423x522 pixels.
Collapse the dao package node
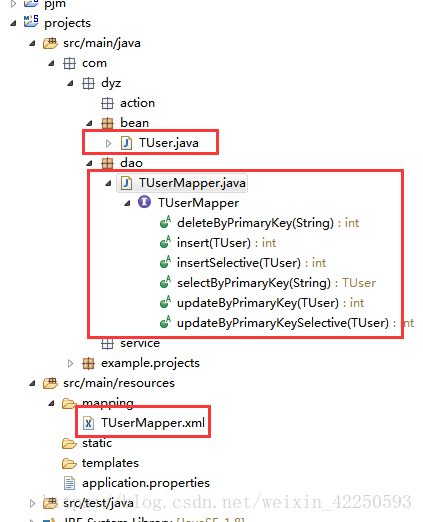(89, 163)
